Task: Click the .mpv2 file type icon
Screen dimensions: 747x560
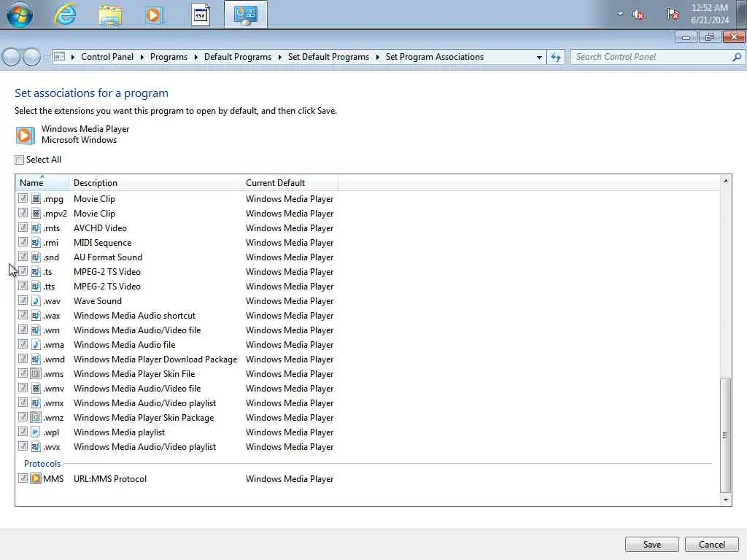Action: 36,214
